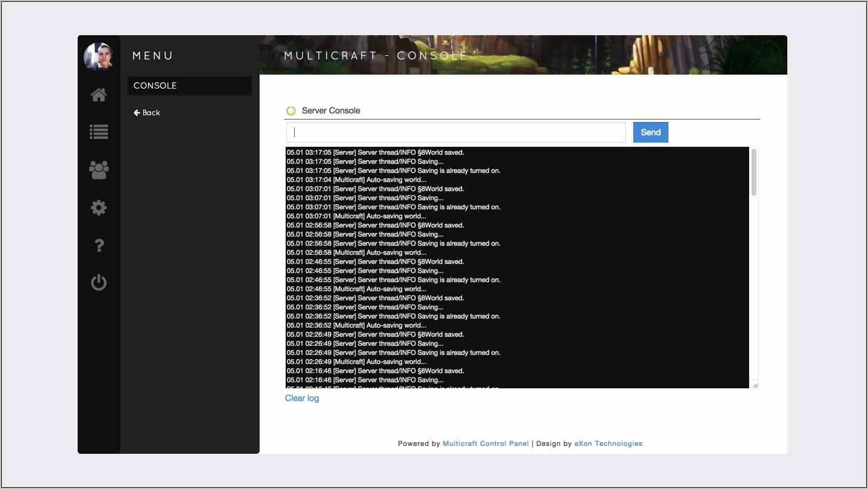This screenshot has height=489, width=868.
Task: Click log line 02:36:52 Auto-saving world
Action: (x=357, y=325)
